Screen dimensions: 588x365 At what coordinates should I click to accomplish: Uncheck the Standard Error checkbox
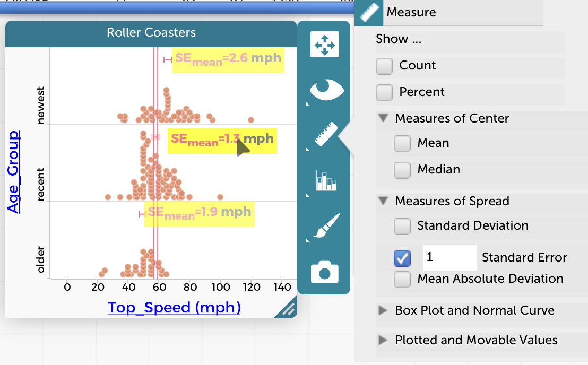[402, 258]
